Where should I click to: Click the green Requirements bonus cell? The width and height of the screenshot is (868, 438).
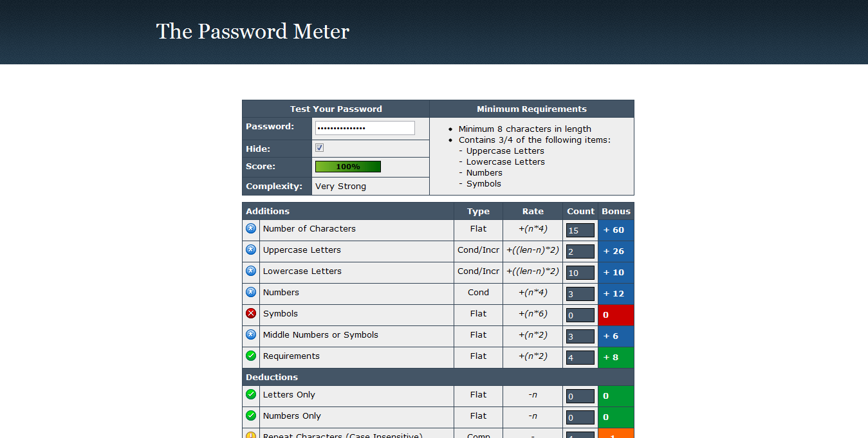click(616, 358)
